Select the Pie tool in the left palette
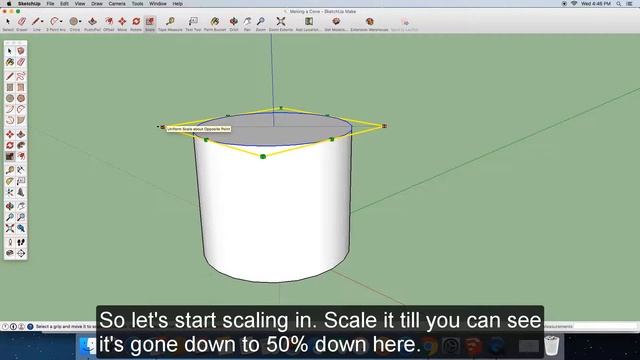This screenshot has height=360, width=640. point(21,120)
